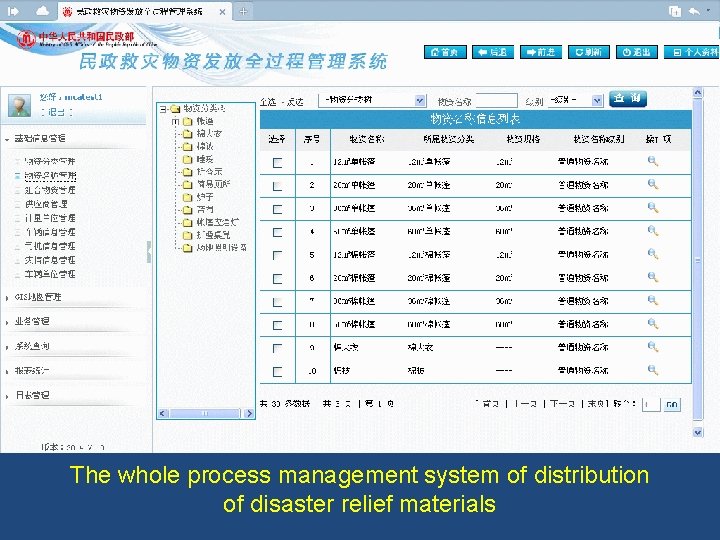Open the view icon for row 8
The width and height of the screenshot is (720, 540).
coord(652,324)
